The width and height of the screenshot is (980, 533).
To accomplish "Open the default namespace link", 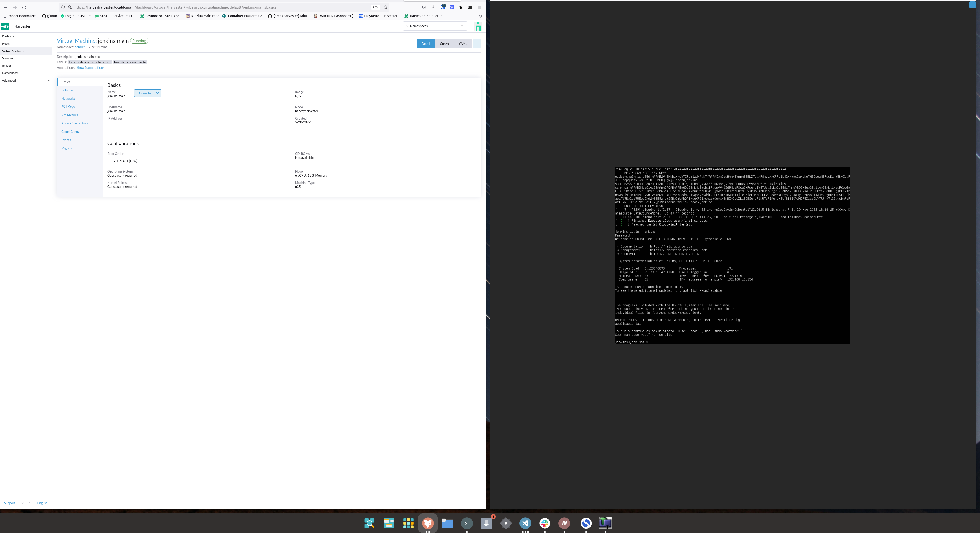I will pos(79,47).
